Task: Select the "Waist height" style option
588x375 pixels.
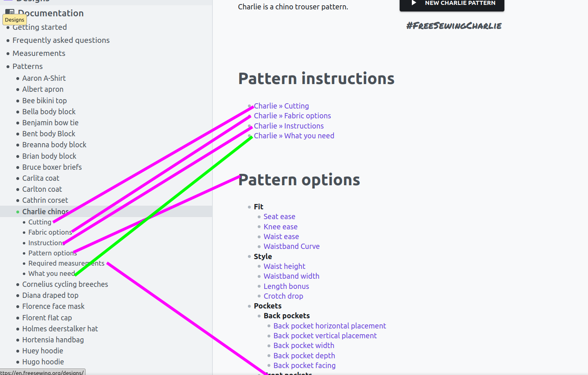Action: 284,266
